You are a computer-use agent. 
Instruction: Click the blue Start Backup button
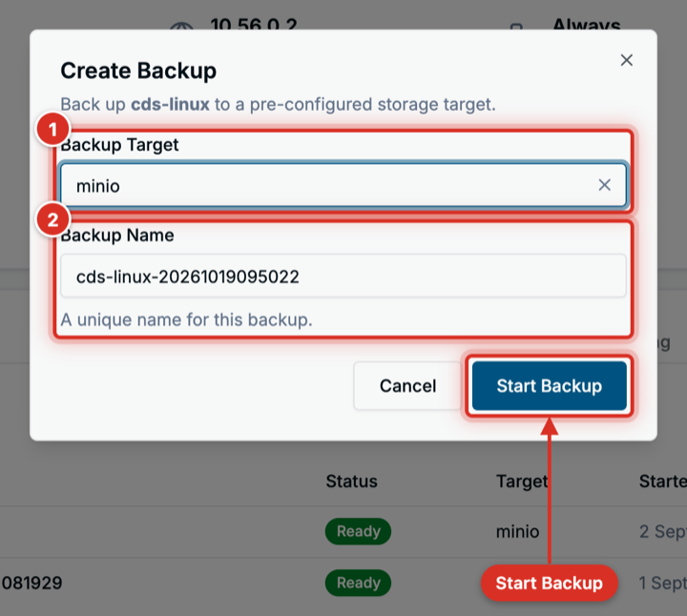pos(549,385)
